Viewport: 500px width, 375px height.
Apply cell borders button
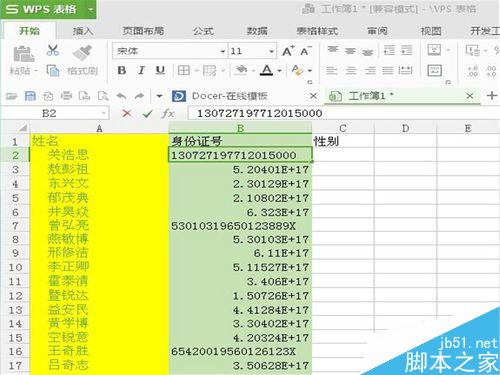(x=184, y=70)
